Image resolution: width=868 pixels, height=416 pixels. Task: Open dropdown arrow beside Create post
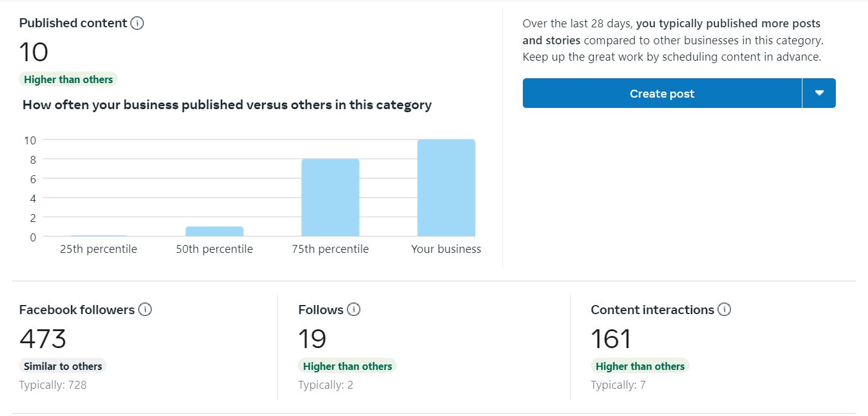[x=819, y=93]
